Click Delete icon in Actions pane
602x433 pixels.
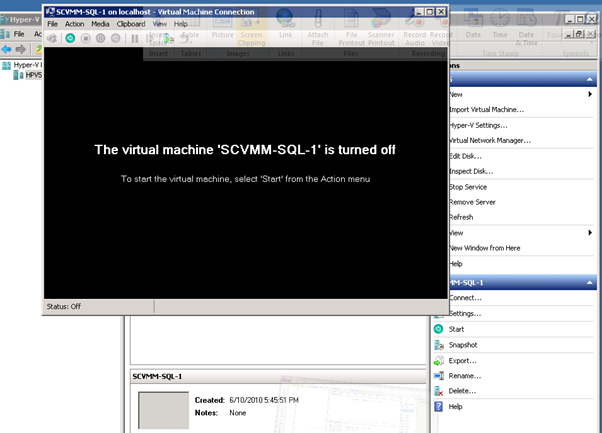tap(438, 391)
